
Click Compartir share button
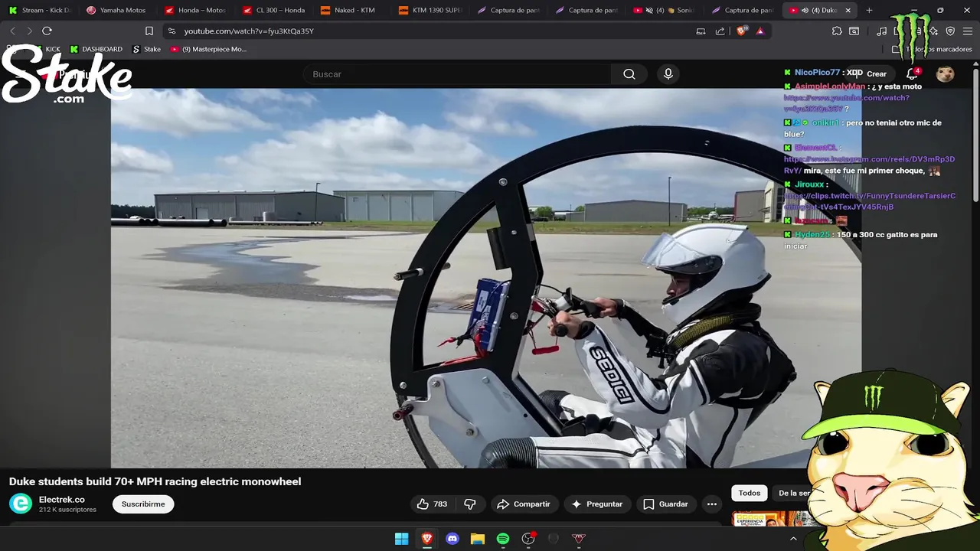(524, 504)
